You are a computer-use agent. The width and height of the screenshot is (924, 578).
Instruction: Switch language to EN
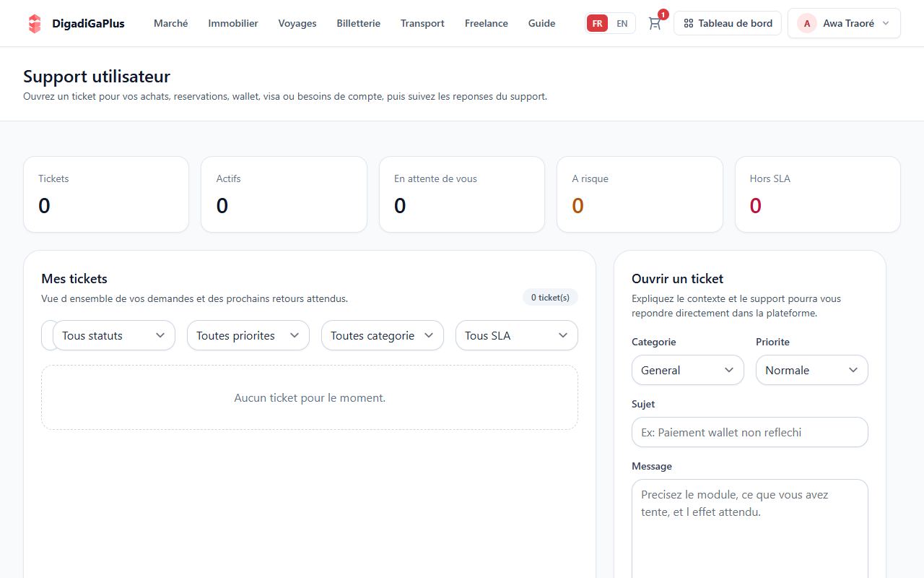pos(622,23)
